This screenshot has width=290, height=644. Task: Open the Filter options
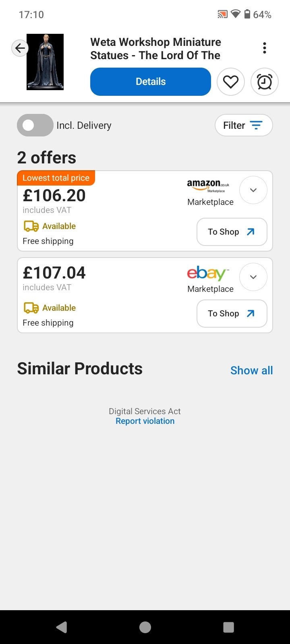(244, 126)
